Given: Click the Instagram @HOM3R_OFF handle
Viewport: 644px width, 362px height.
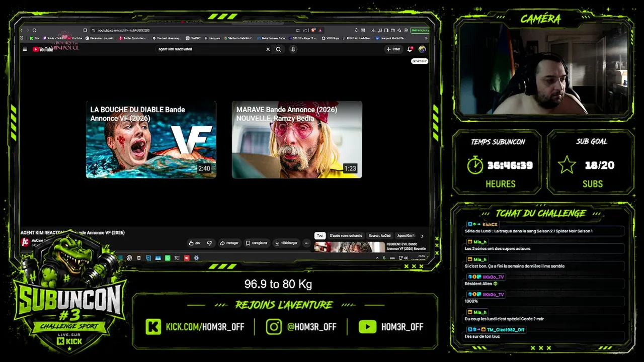Looking at the screenshot, I should coord(311,327).
